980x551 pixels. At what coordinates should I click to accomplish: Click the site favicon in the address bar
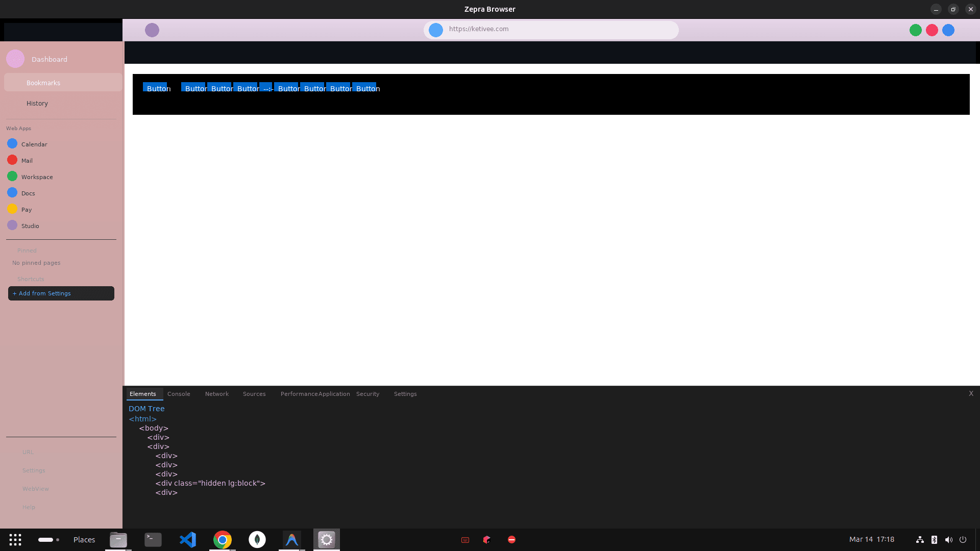click(x=435, y=30)
